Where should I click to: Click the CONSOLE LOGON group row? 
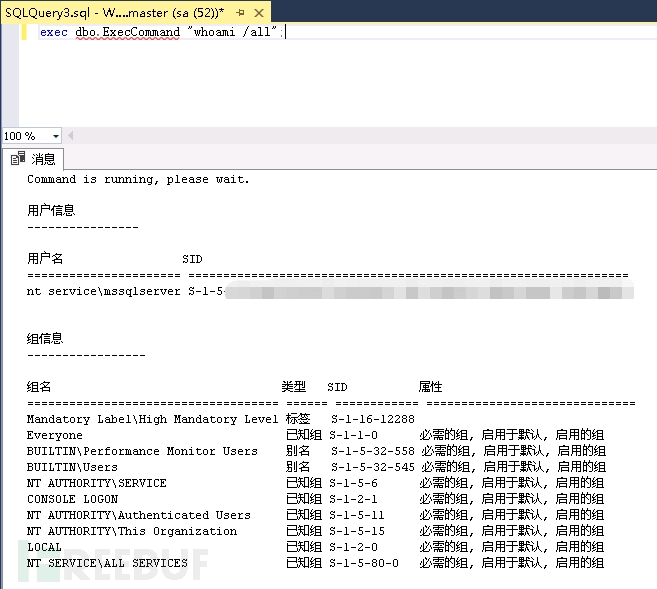click(x=315, y=499)
